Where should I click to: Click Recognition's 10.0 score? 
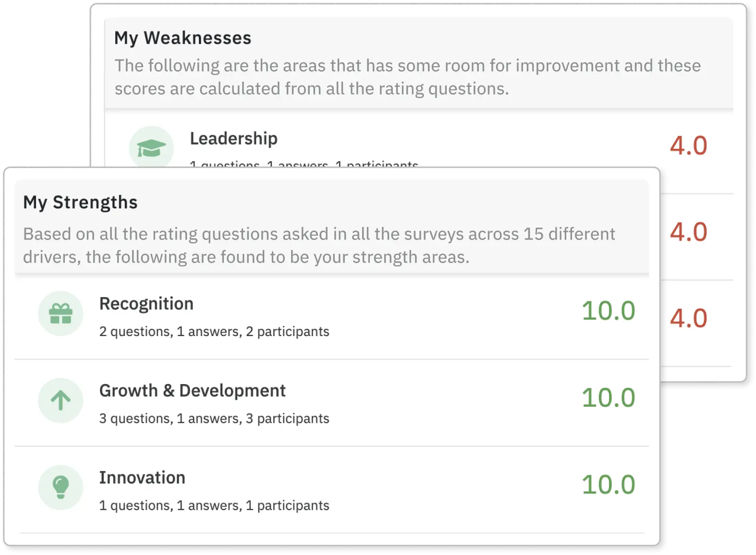coord(609,311)
